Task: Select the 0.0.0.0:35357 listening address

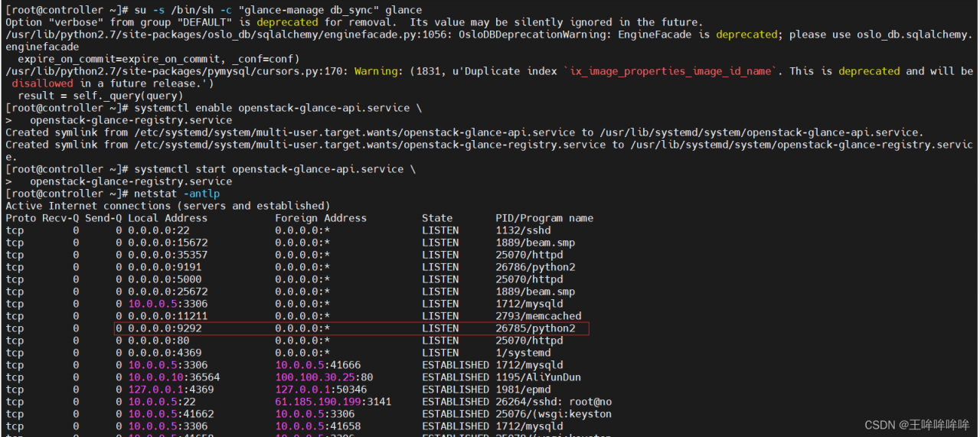Action: [168, 255]
